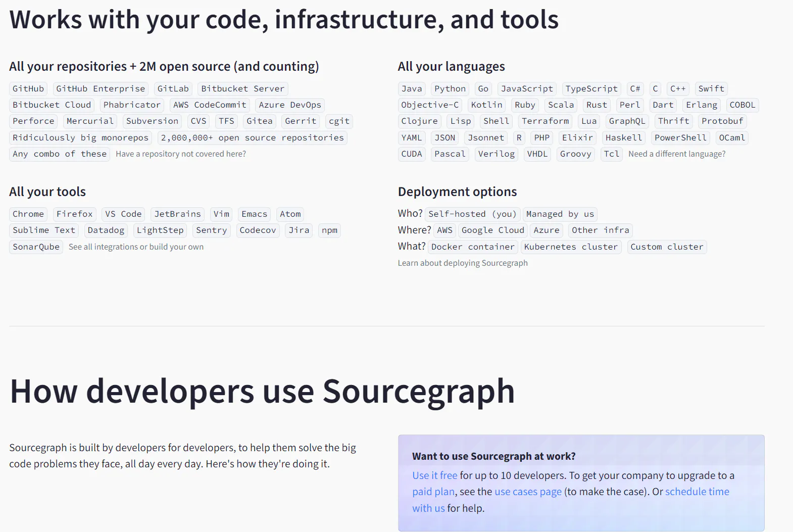This screenshot has width=793, height=532.
Task: Click "Have a repository not covered here?"
Action: pyautogui.click(x=181, y=154)
